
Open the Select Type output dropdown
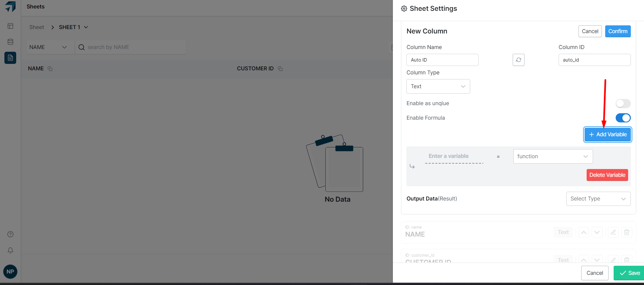pos(598,199)
